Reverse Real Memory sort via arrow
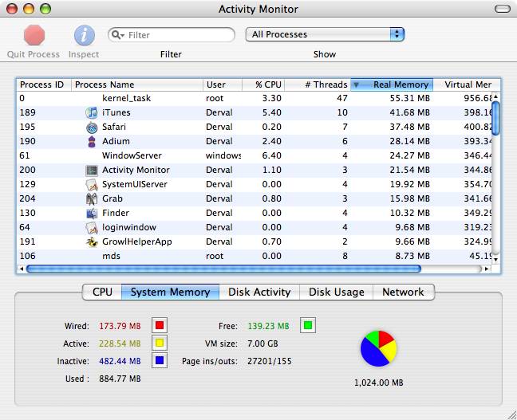Viewport: 517px width, 420px height. (356, 85)
